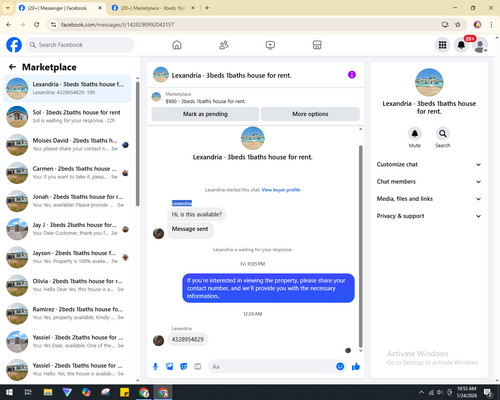
Task: Expand Media, files and links section
Action: coord(429,199)
